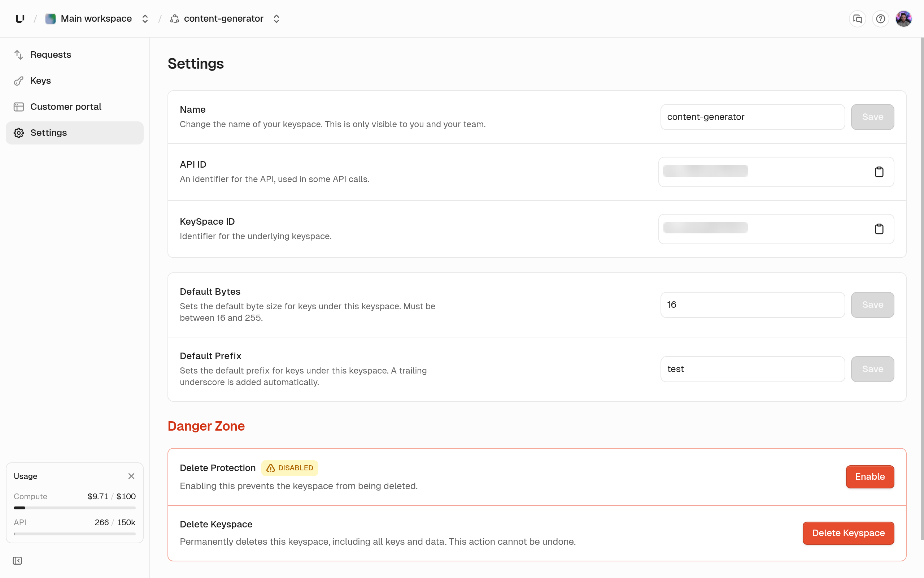
Task: Save the Default Bytes value
Action: click(872, 305)
